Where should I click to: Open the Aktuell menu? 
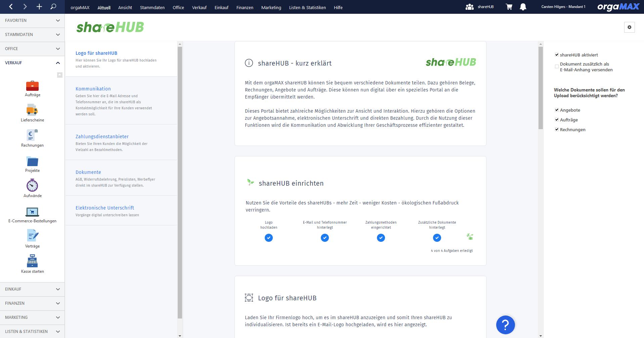(104, 7)
